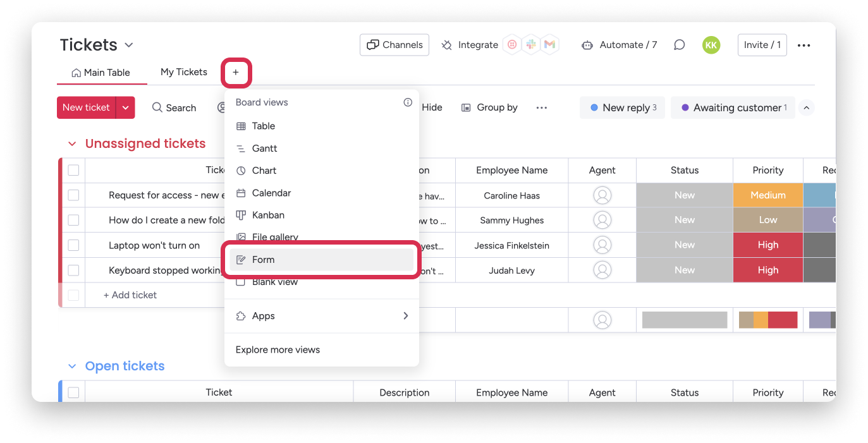Open board options three-dot menu at top

(x=804, y=46)
